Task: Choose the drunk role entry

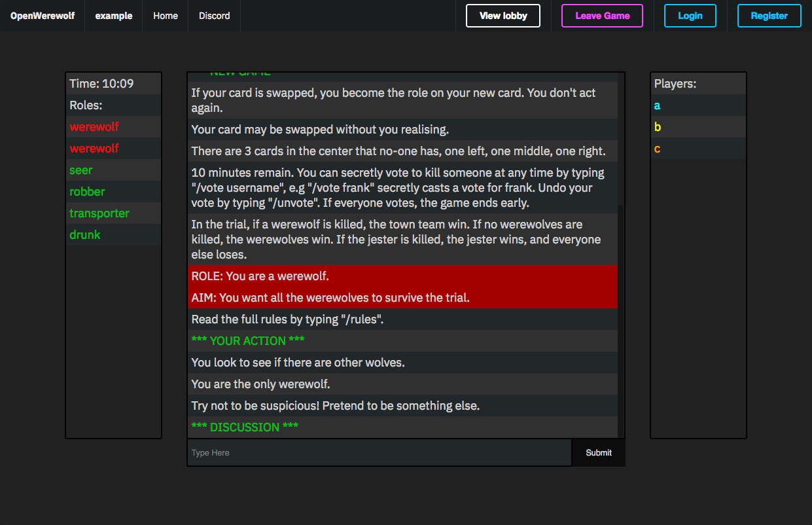Action: [85, 235]
